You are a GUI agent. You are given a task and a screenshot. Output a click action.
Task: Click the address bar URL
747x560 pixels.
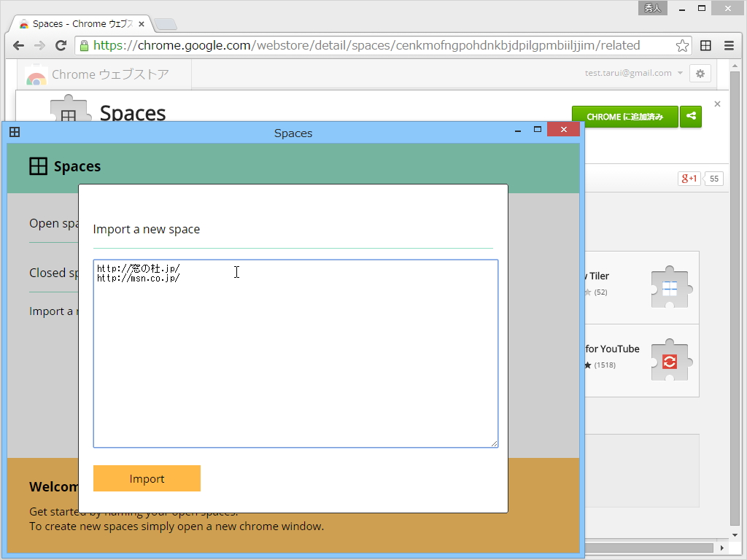tap(367, 46)
